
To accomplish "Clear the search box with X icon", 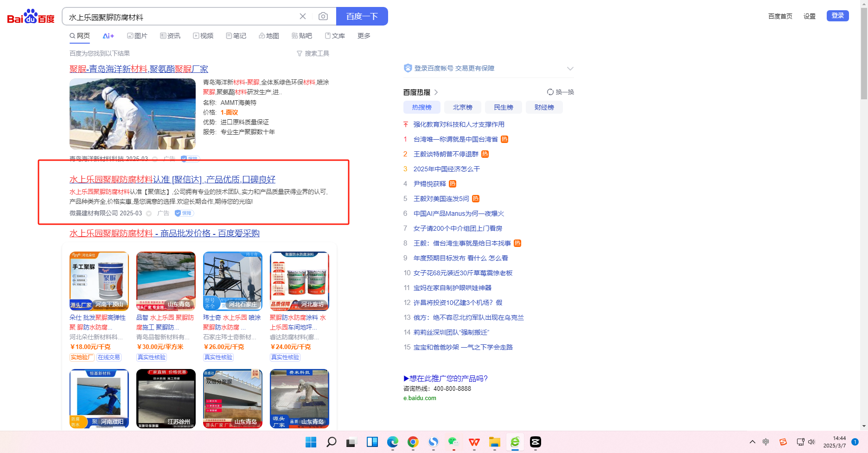I will coord(303,17).
